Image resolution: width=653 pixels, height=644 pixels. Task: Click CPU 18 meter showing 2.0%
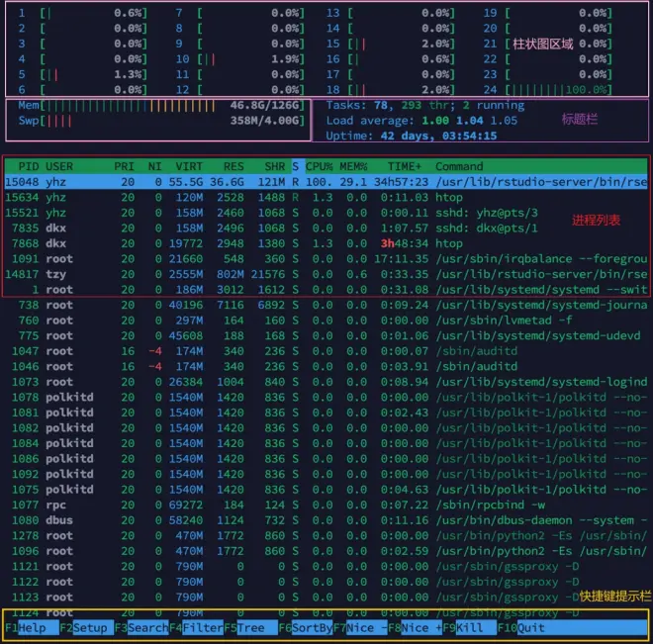tap(390, 90)
